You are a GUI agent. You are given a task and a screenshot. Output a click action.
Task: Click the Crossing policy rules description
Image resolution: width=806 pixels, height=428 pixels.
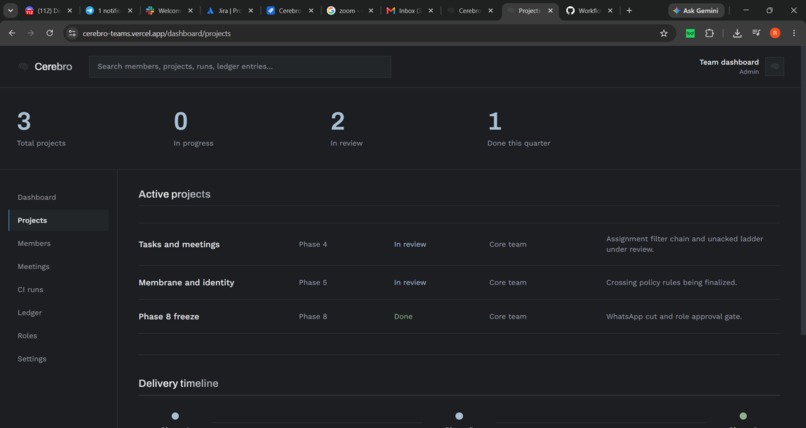click(671, 283)
